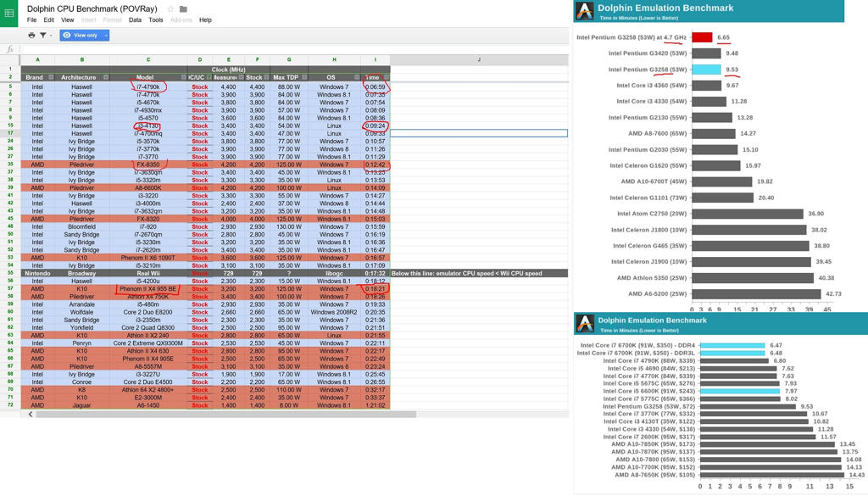Viewport: 868px width, 496px height.
Task: Select the FX-8350 model cell
Action: pyautogui.click(x=148, y=164)
